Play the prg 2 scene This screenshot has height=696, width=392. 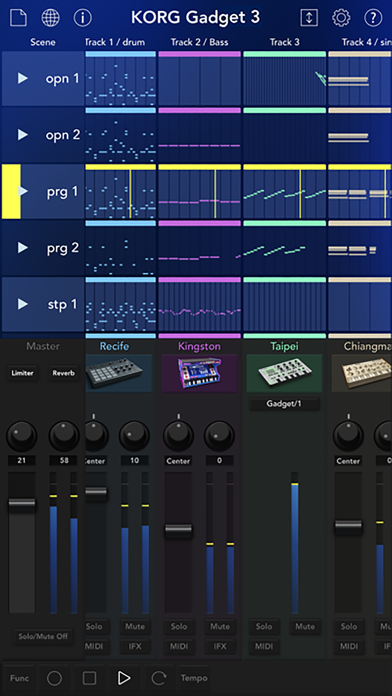(x=23, y=247)
